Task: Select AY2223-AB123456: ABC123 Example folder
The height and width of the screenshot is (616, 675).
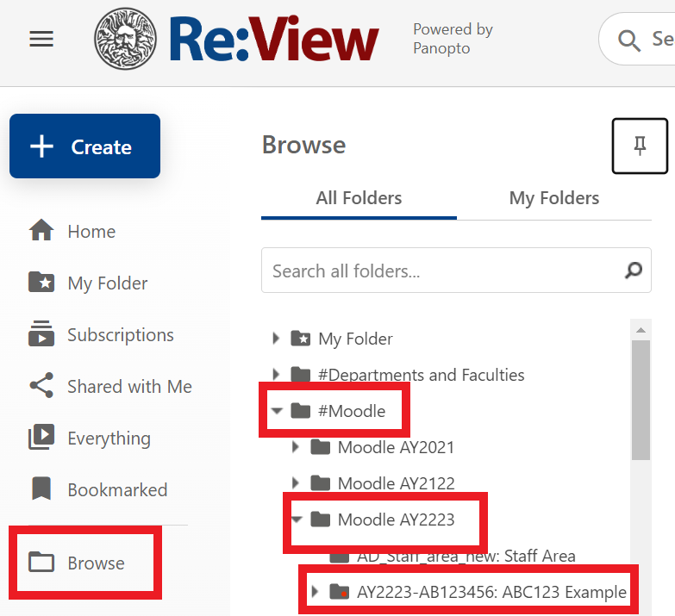Action: coord(491,592)
